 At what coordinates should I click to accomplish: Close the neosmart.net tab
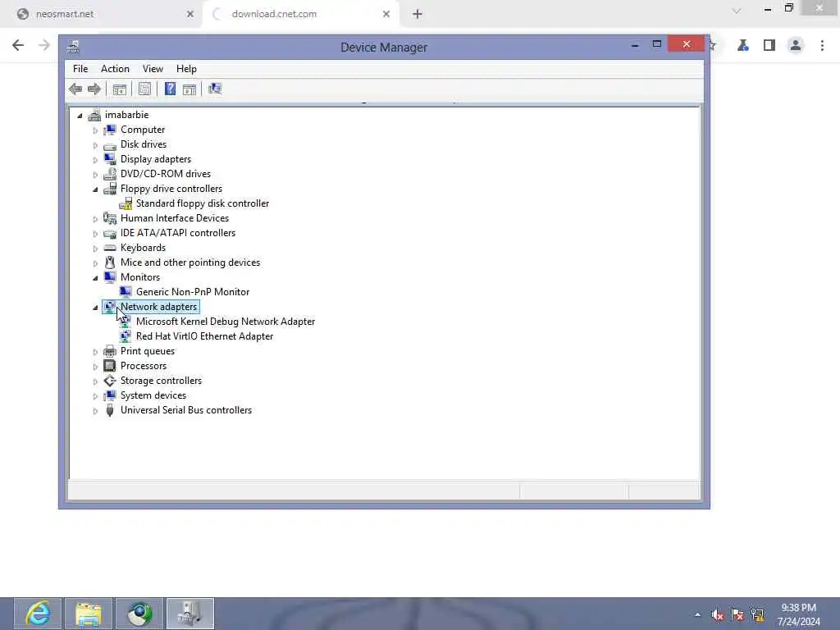point(189,14)
